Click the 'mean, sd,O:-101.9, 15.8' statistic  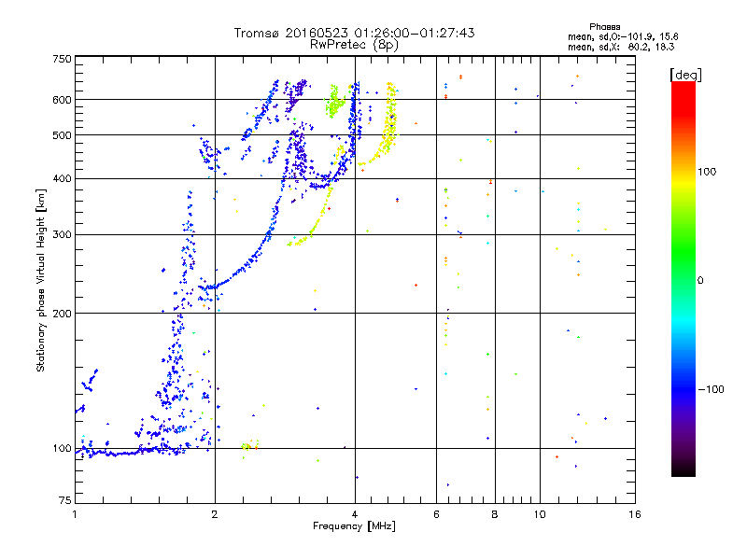coord(623,36)
